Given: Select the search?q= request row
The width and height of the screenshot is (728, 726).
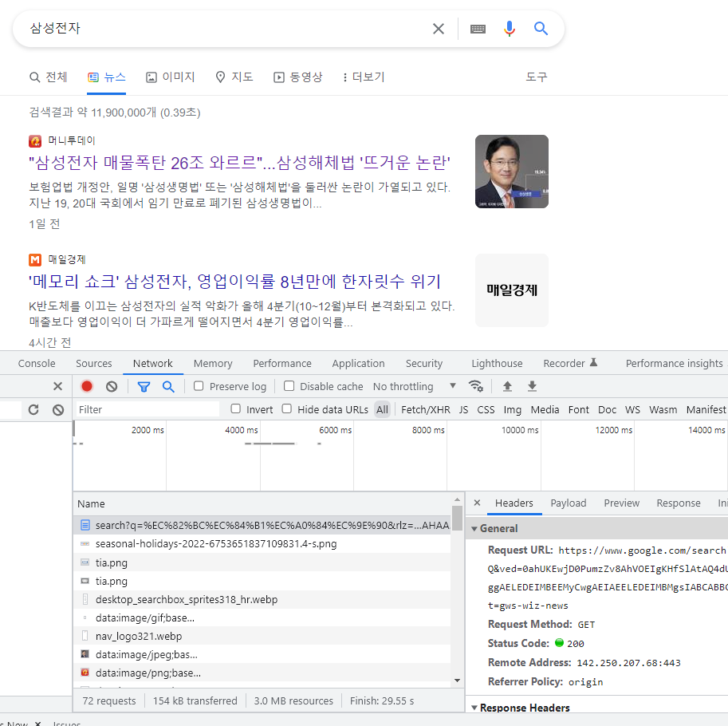Looking at the screenshot, I should (x=262, y=525).
